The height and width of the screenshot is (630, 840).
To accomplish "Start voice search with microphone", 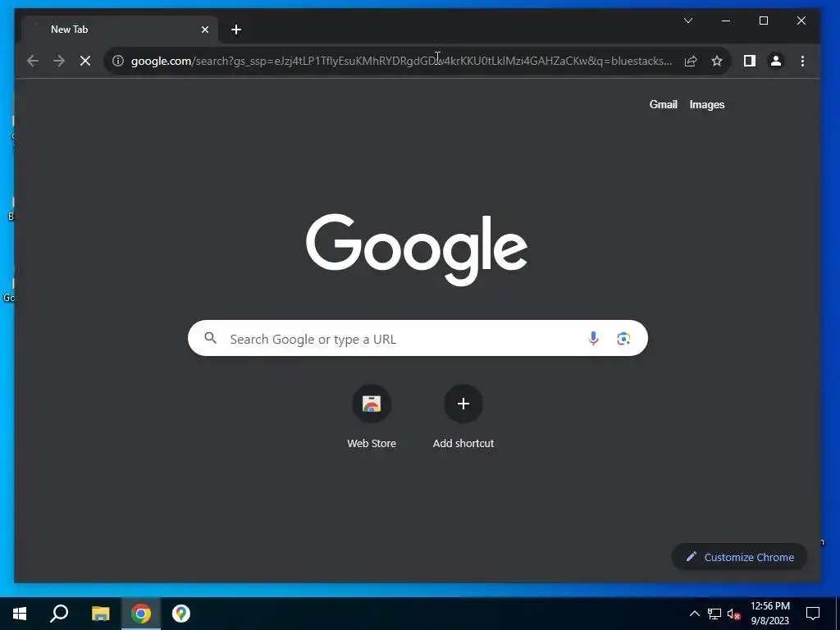I will [593, 338].
